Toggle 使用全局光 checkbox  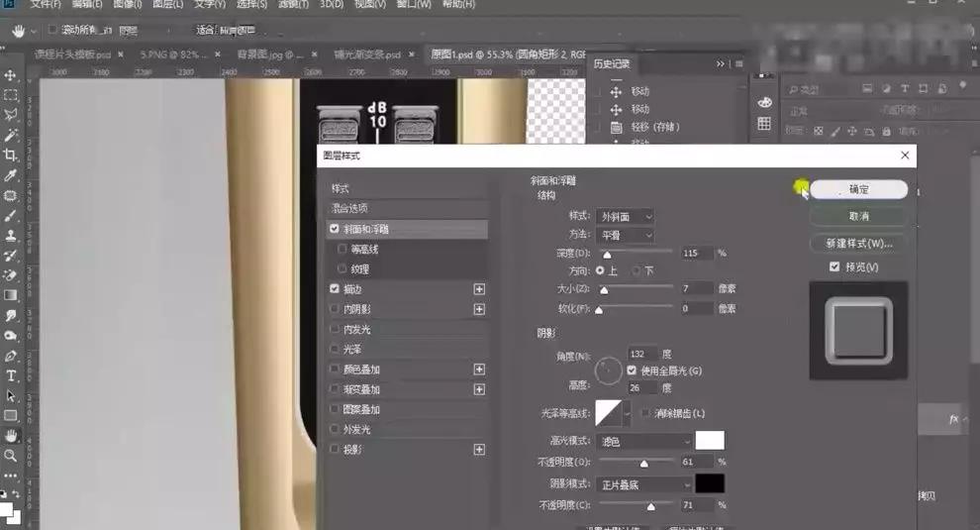pos(632,371)
